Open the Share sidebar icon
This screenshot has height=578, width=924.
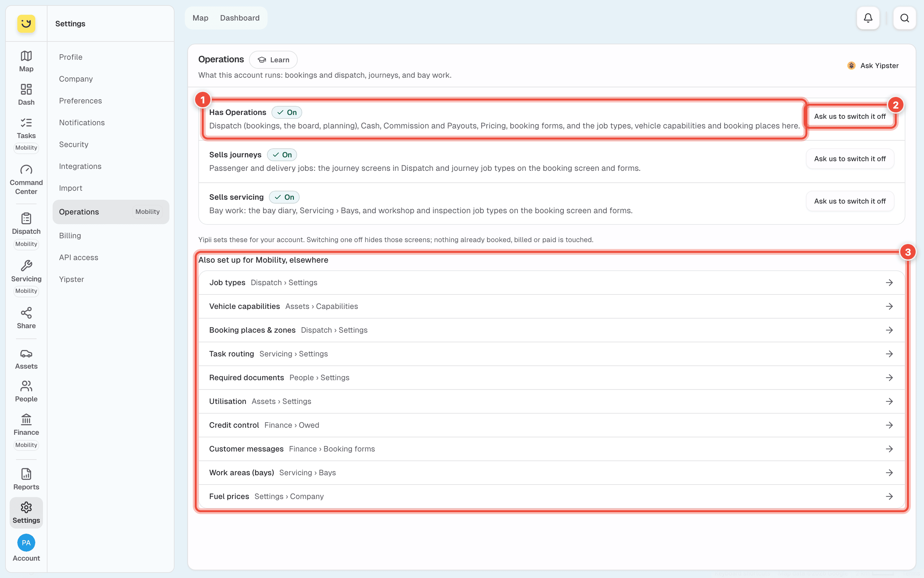[x=26, y=318]
